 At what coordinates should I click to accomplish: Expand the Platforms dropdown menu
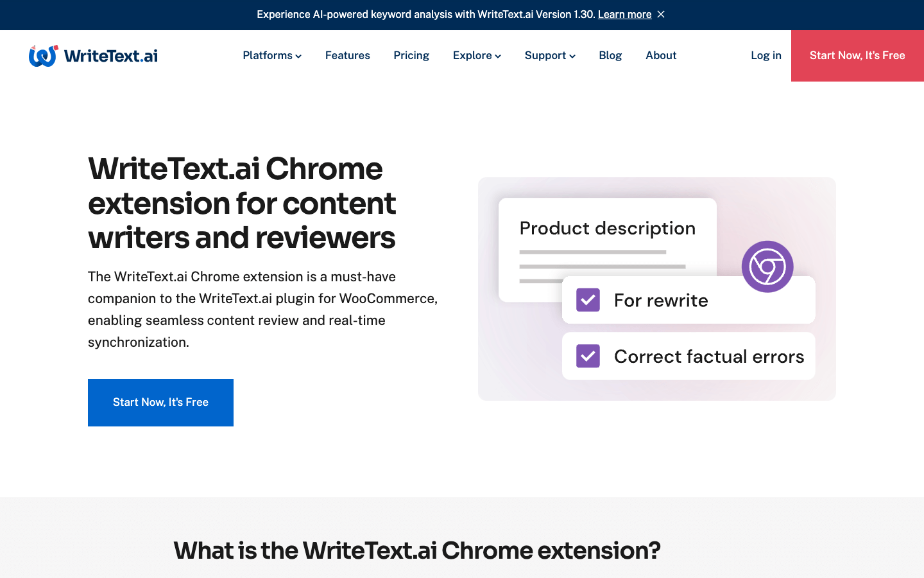tap(272, 55)
